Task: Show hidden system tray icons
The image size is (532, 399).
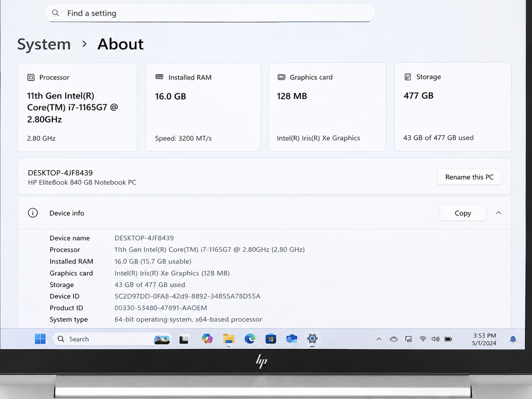Action: (x=379, y=339)
